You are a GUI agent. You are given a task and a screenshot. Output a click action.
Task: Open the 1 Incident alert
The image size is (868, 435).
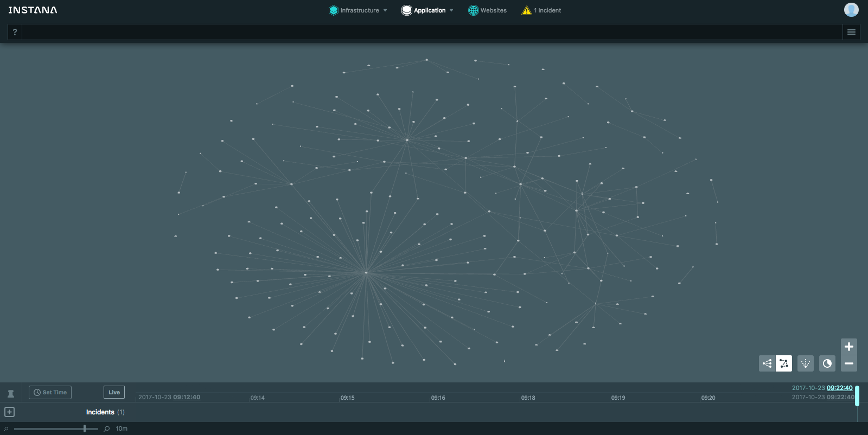541,10
